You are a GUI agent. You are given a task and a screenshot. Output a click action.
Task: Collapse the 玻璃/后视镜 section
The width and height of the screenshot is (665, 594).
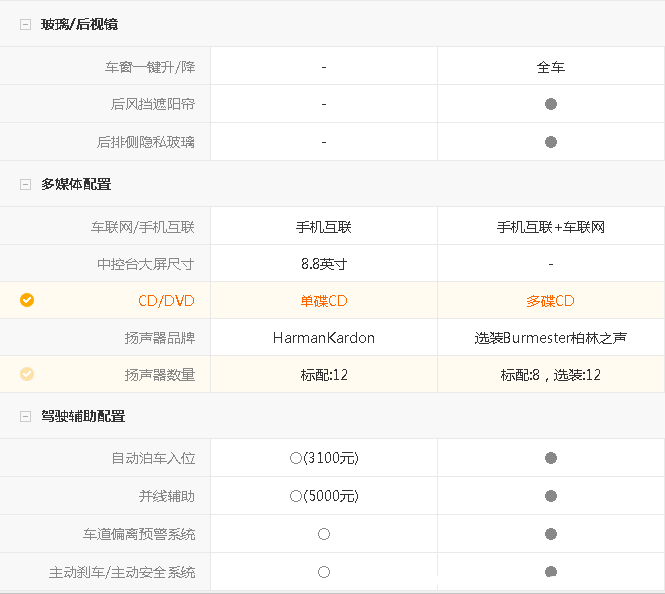pos(25,24)
